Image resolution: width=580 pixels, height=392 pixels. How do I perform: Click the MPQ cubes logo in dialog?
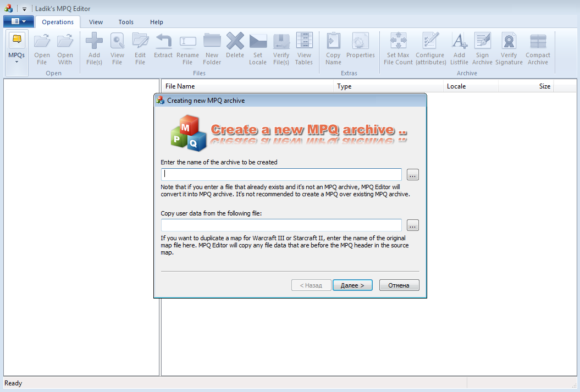188,133
